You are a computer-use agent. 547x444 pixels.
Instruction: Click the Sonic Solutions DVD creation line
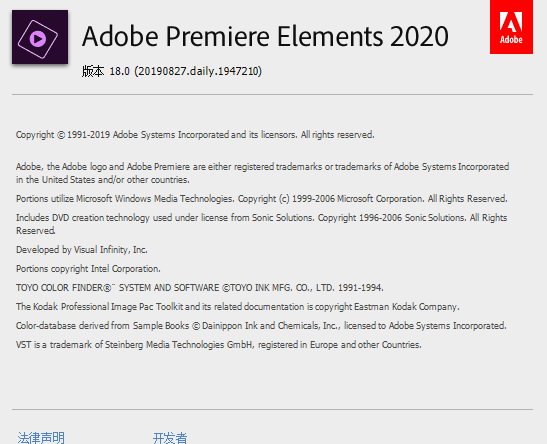262,224
